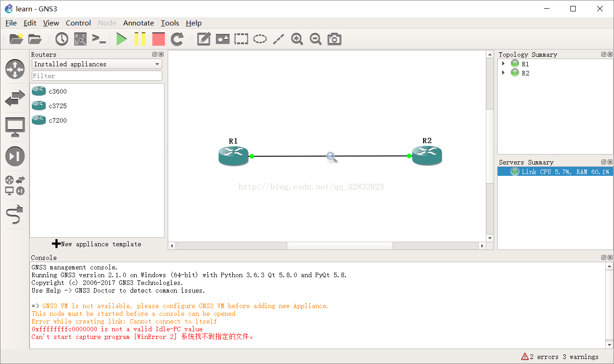Reload all nodes icon
This screenshot has height=364, width=614.
177,39
